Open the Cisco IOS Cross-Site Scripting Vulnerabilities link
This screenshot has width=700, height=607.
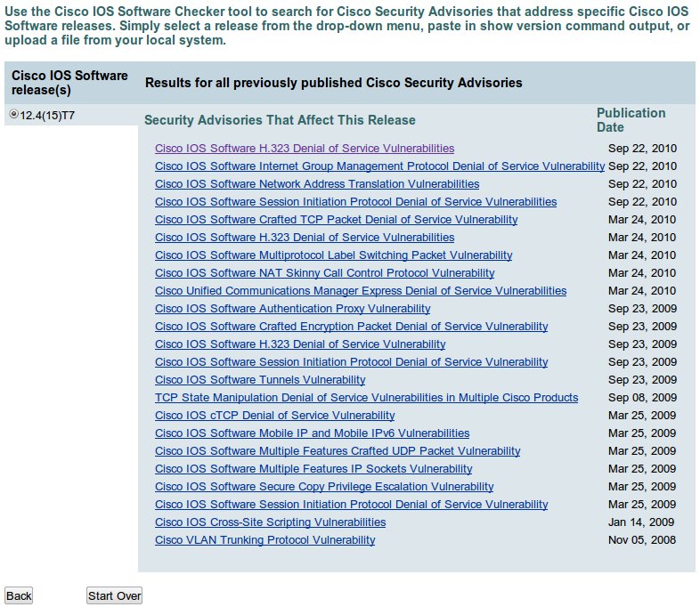coord(270,523)
